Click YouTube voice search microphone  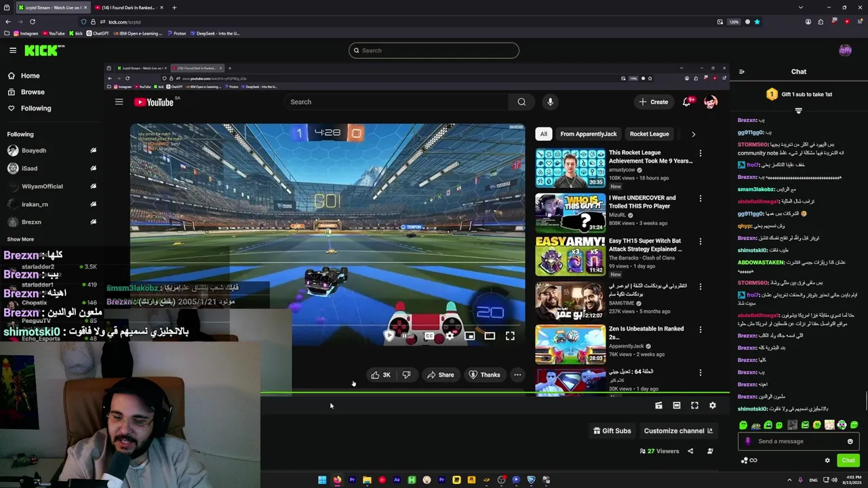[550, 102]
